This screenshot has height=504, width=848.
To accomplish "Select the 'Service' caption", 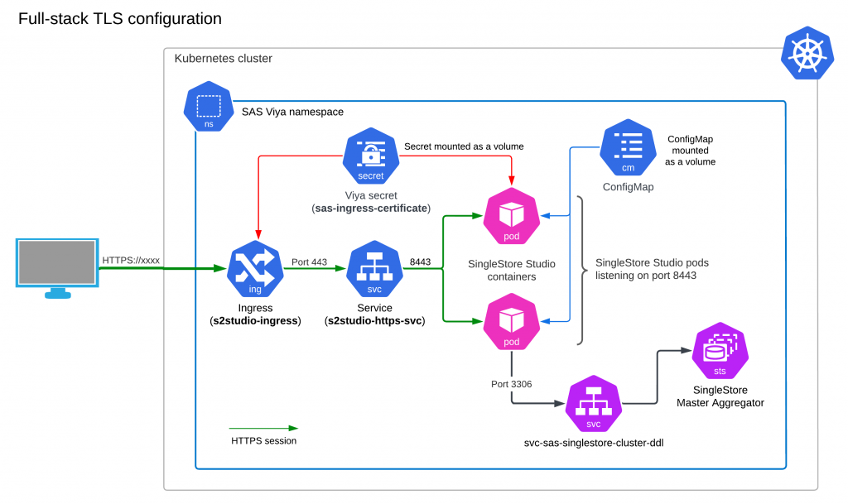I will point(375,308).
